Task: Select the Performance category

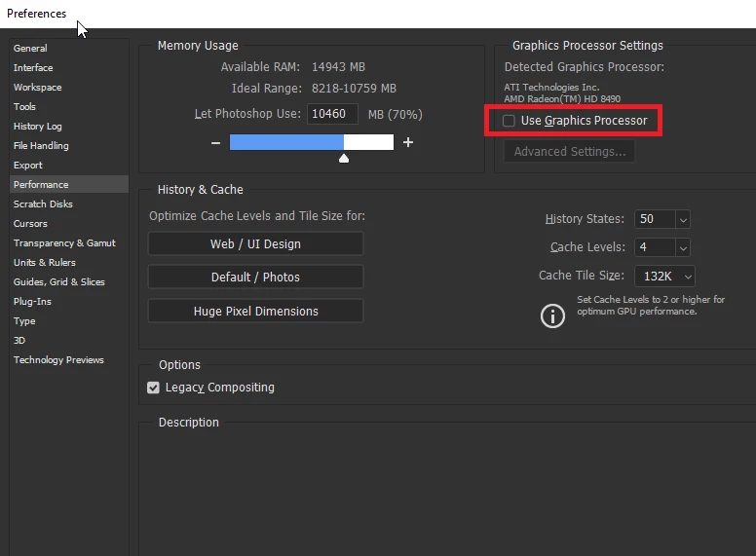Action: click(69, 185)
